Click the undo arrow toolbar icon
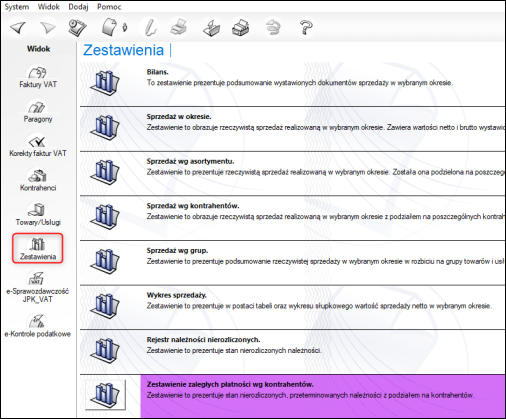Image resolution: width=506 pixels, height=419 pixels. 273,28
